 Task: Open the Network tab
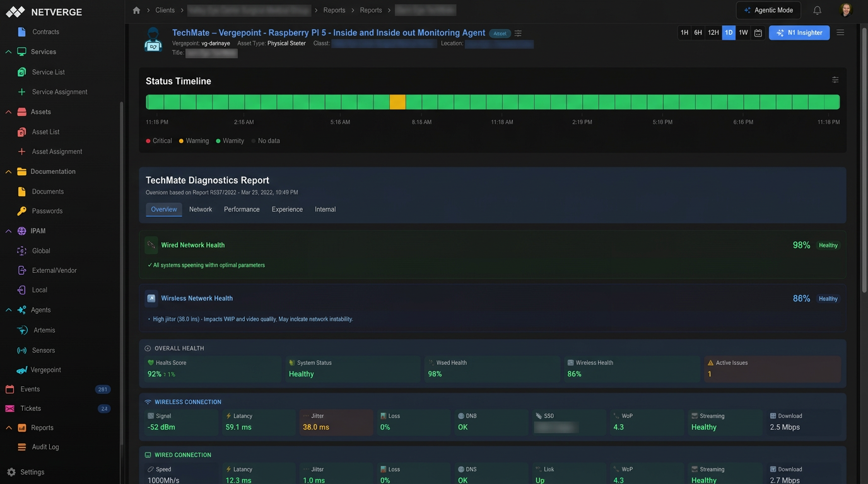201,209
